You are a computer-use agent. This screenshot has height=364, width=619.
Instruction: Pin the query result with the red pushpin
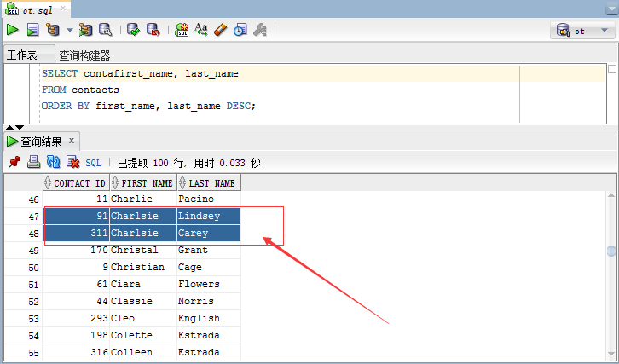click(14, 162)
